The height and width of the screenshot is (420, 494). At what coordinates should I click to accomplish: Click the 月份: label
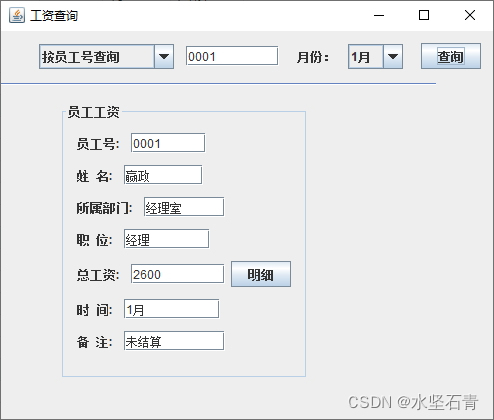[x=313, y=57]
